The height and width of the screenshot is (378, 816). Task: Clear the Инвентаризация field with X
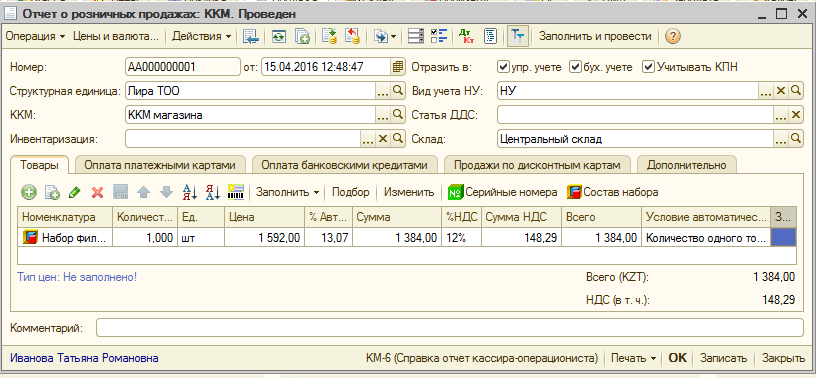(x=382, y=138)
